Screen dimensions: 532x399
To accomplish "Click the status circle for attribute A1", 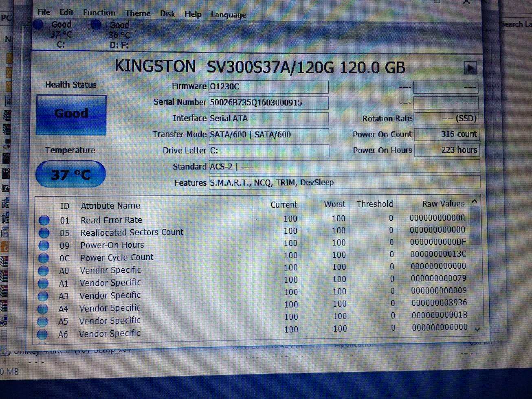I will (x=43, y=284).
